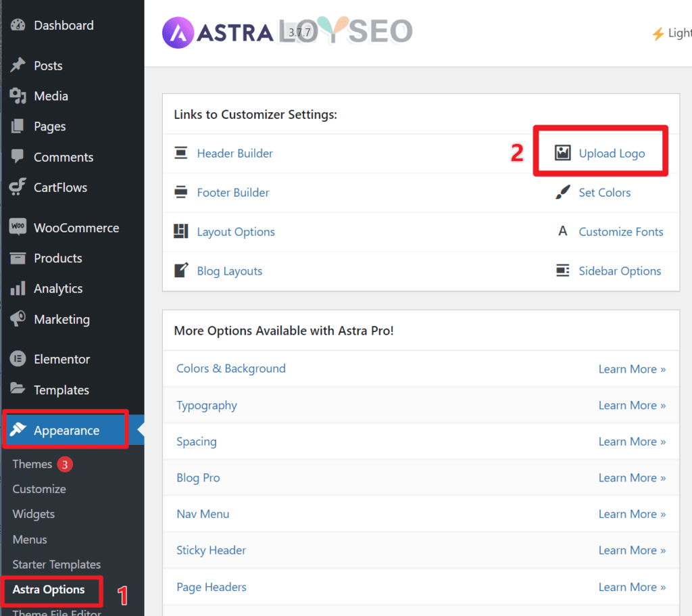Click the Footer Builder icon
This screenshot has height=616, width=692.
[x=181, y=192]
